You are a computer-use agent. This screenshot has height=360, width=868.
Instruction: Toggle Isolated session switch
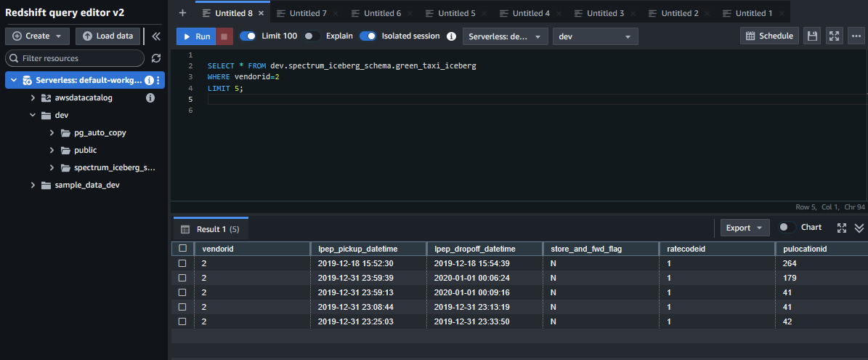(x=368, y=36)
